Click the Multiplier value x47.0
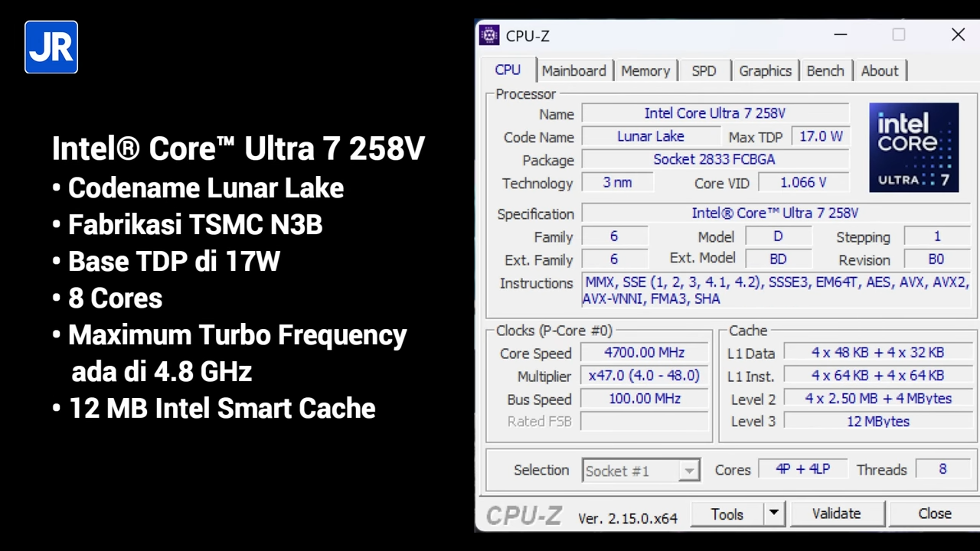The image size is (980, 551). point(645,376)
